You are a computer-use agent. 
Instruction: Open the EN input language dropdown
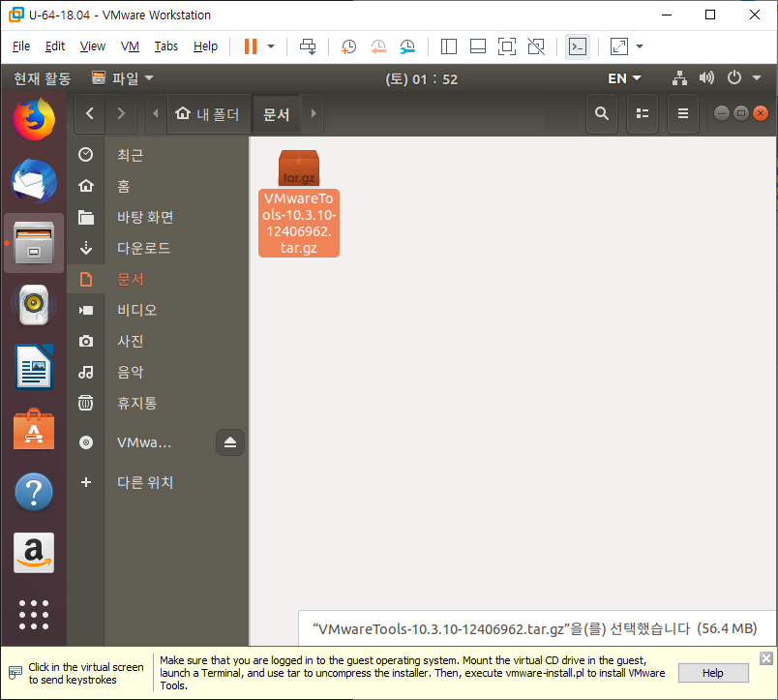click(x=625, y=78)
